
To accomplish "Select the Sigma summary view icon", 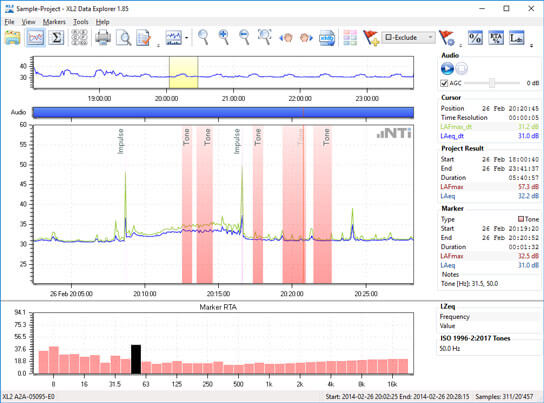I will [x=56, y=37].
